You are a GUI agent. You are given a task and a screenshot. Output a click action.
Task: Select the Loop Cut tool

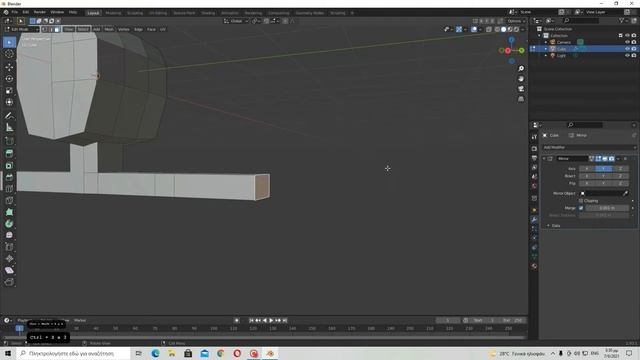[x=9, y=189]
